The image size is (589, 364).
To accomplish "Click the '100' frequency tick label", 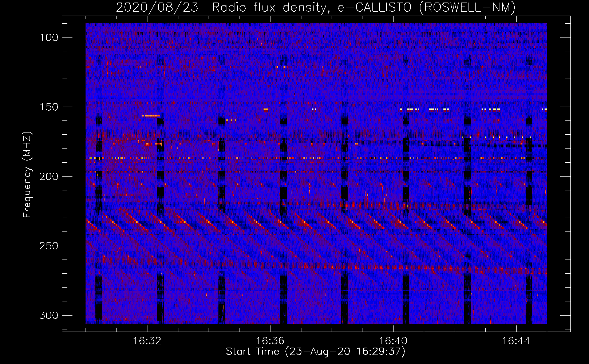I will 49,37.
